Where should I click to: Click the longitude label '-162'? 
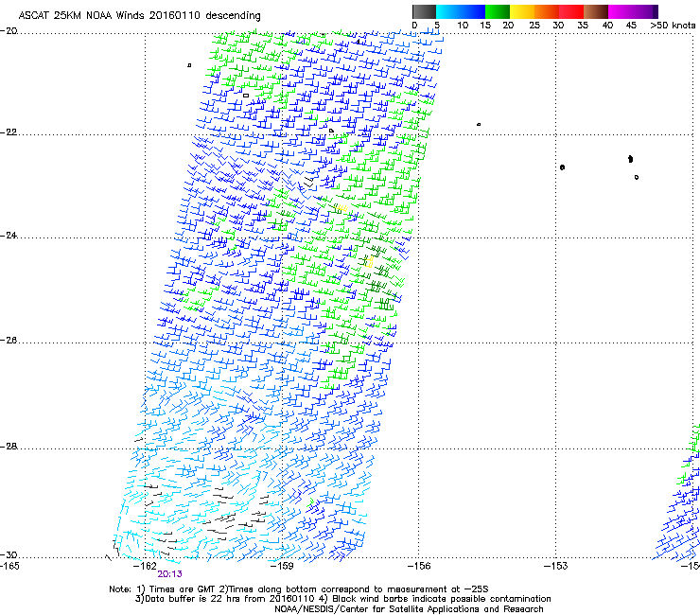145,566
